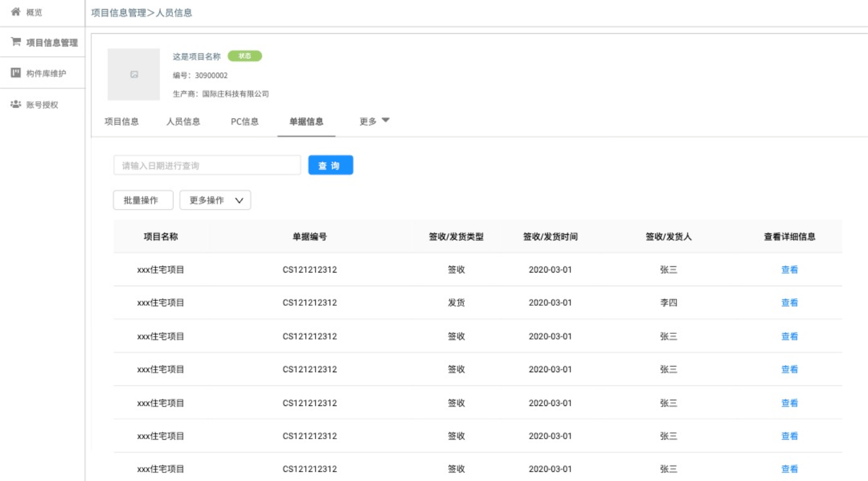This screenshot has height=481, width=868.
Task: Click 项目信息管理 in the breadcrumb
Action: pos(119,13)
